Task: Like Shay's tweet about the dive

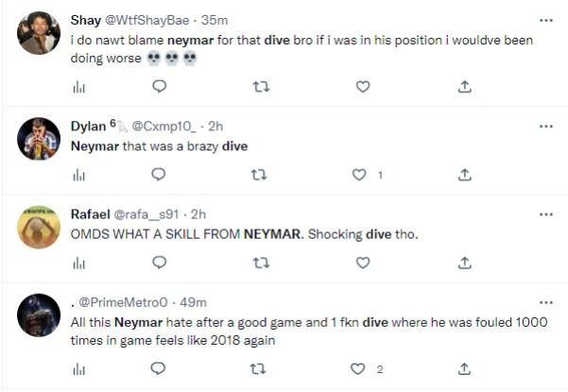Action: (x=363, y=86)
